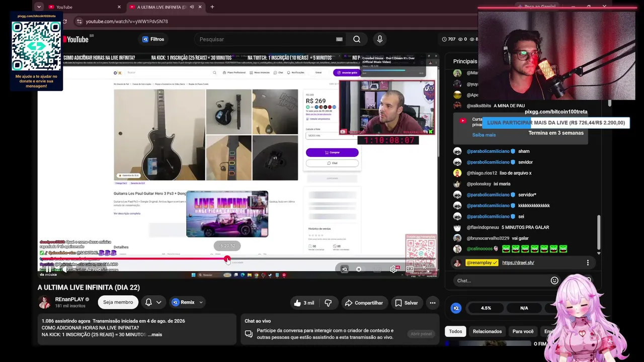The width and height of the screenshot is (644, 362).
Task: Click the @flavindopneuu chat author
Action: (x=482, y=227)
